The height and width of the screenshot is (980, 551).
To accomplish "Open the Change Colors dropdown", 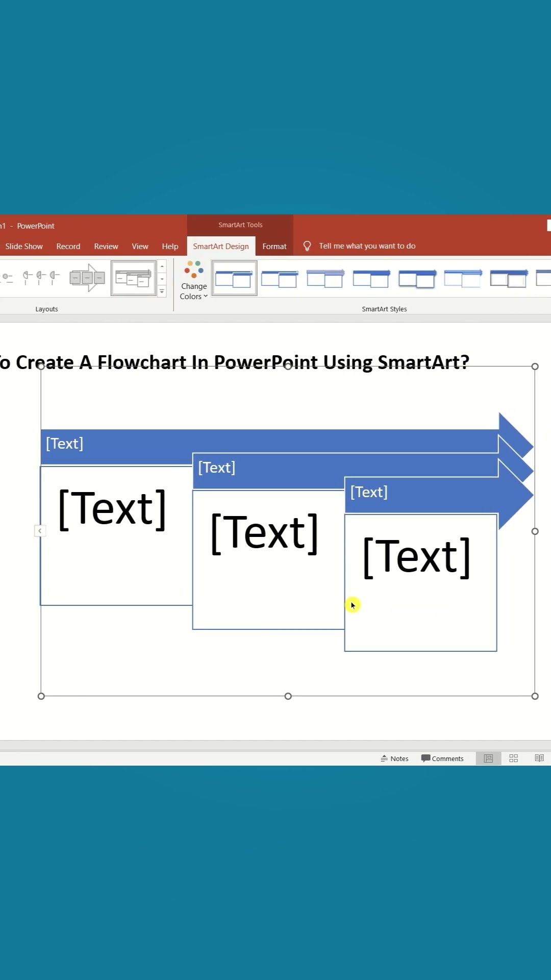I will coord(194,280).
